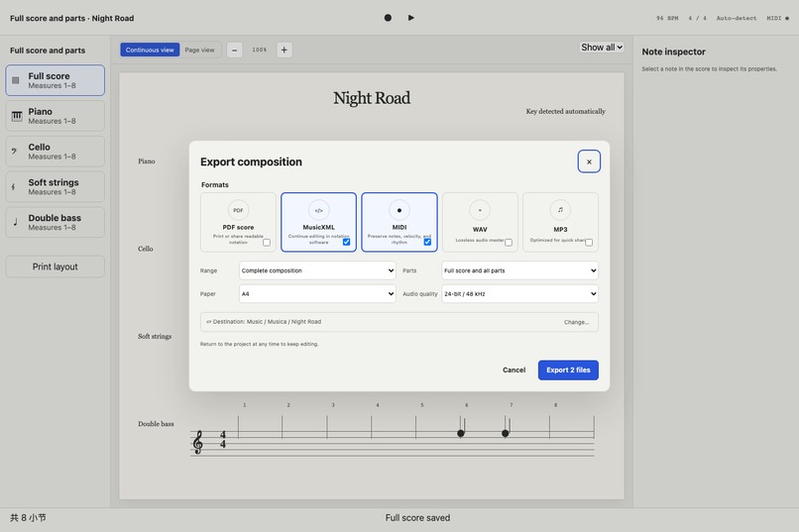Select the Cello part in sidebar
This screenshot has height=532, width=799.
click(x=56, y=152)
